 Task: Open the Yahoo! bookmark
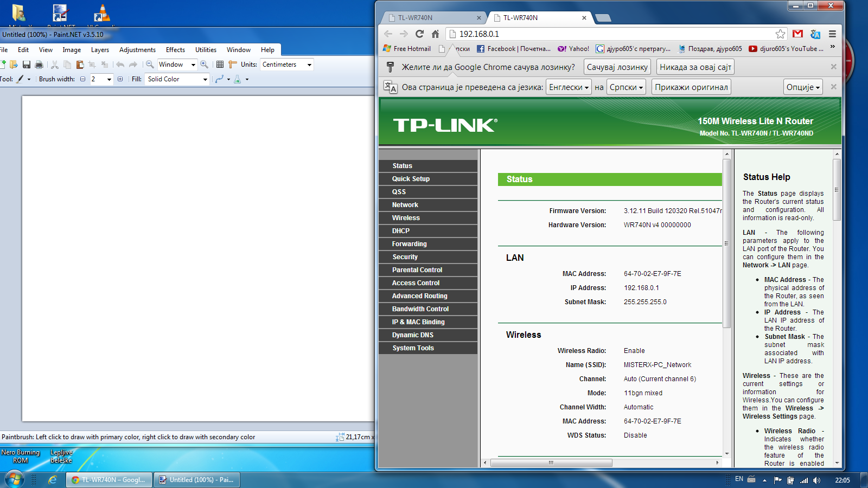(x=573, y=49)
